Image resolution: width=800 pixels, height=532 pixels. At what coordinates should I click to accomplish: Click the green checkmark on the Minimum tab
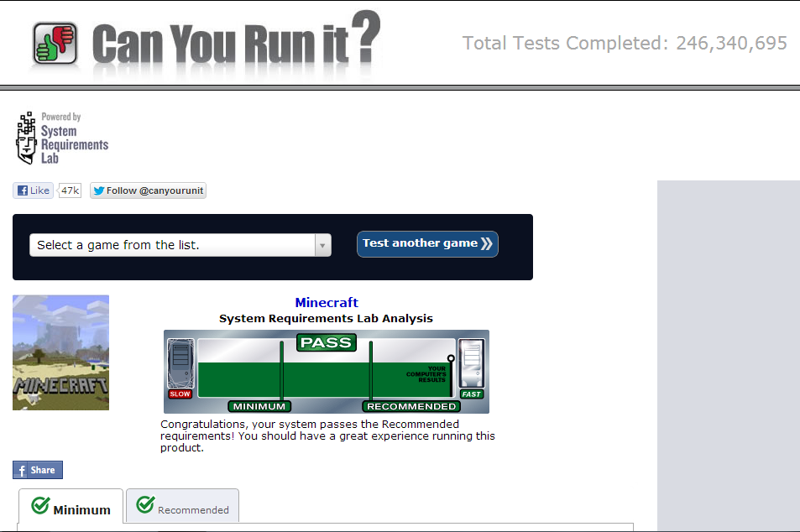coord(40,505)
